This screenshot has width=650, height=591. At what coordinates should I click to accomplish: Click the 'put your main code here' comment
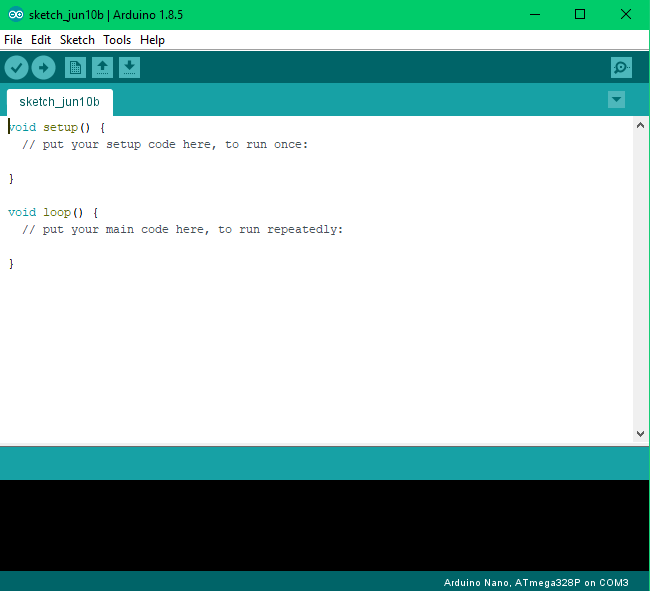pos(182,230)
